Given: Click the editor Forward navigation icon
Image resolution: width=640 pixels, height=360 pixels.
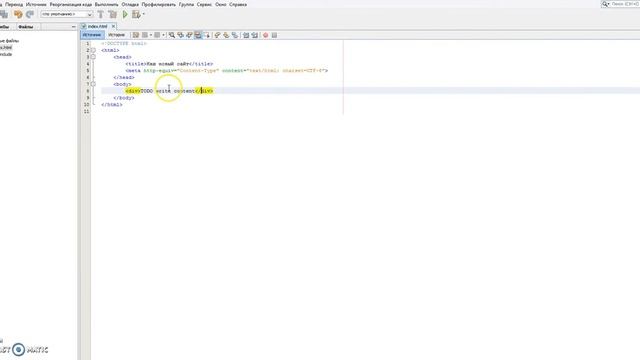Looking at the screenshot, I should pyautogui.click(x=157, y=35).
